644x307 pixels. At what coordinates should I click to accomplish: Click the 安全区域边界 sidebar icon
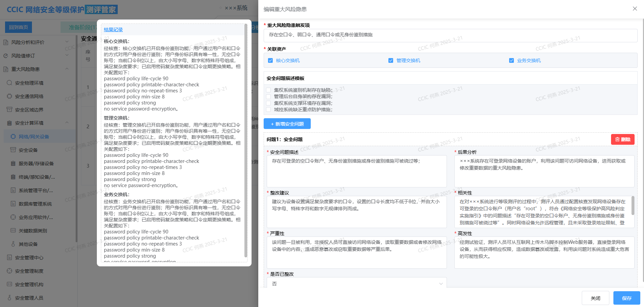(x=9, y=109)
